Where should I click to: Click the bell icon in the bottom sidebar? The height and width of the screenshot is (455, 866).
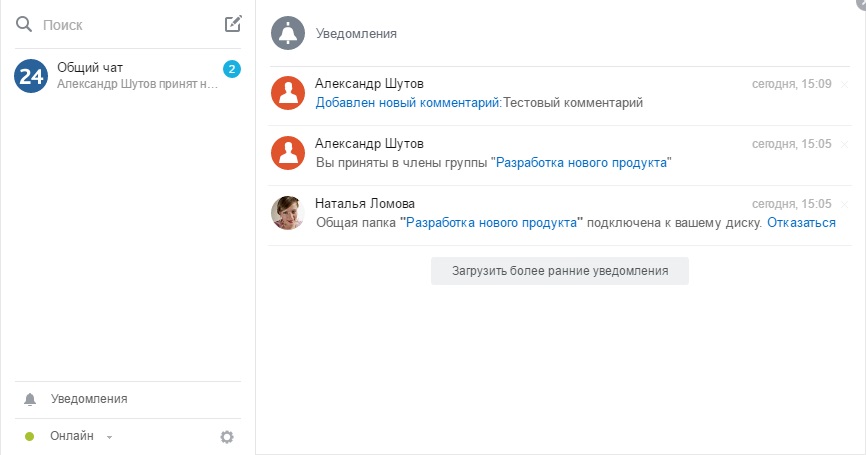click(x=30, y=399)
